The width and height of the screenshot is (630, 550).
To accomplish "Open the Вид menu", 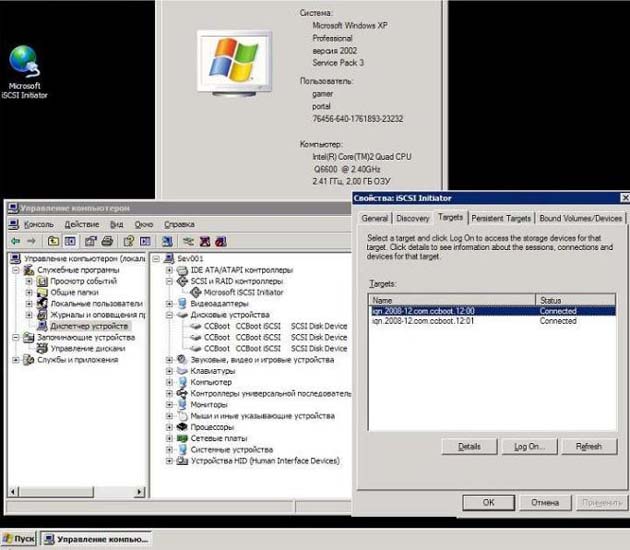I will pyautogui.click(x=117, y=224).
